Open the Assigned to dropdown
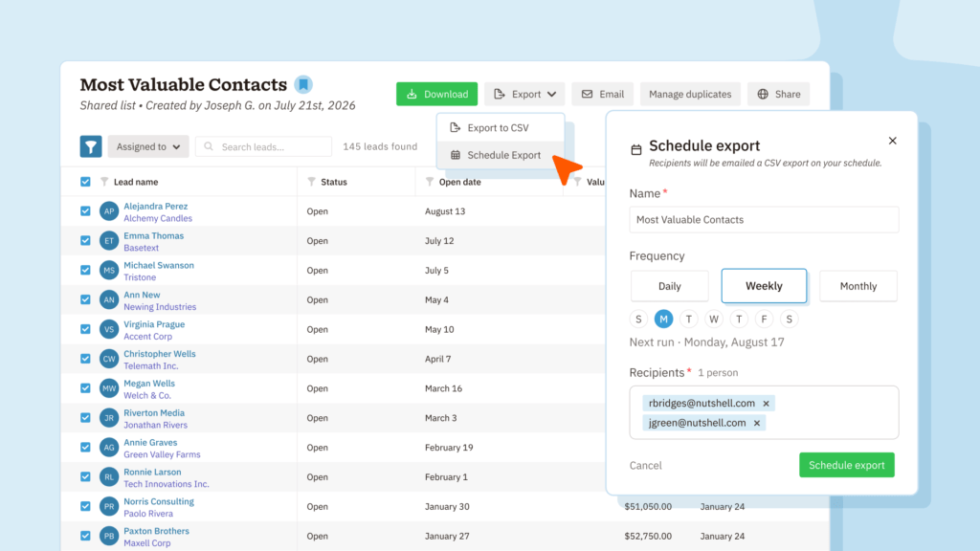This screenshot has width=980, height=551. 148,146
